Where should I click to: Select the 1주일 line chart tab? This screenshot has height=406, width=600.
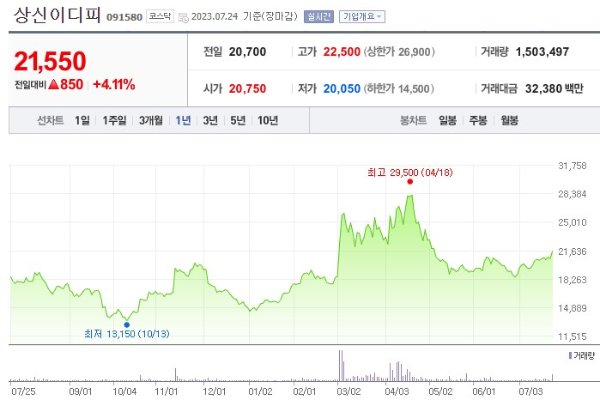pos(114,121)
